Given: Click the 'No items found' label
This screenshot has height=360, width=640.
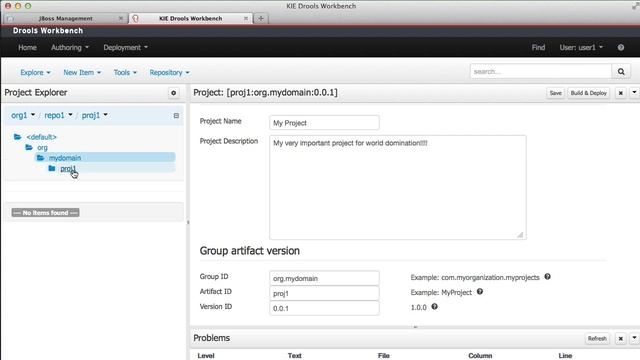Looking at the screenshot, I should tap(45, 213).
